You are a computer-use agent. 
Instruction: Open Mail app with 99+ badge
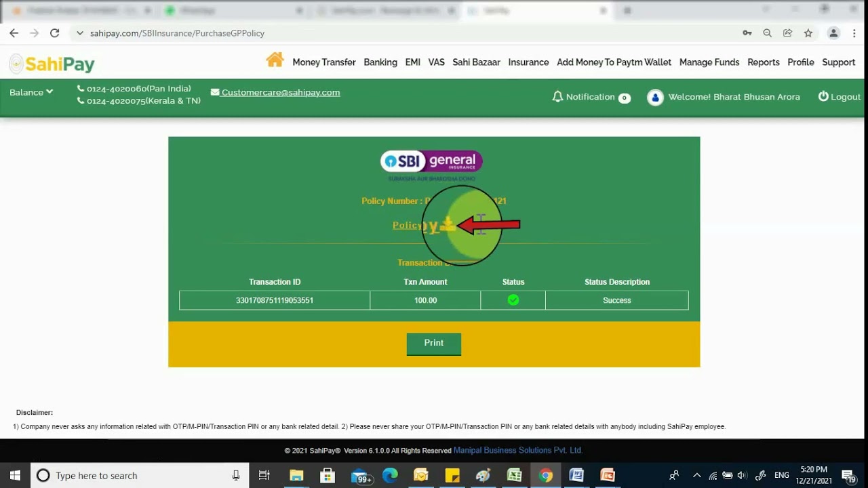click(x=361, y=476)
